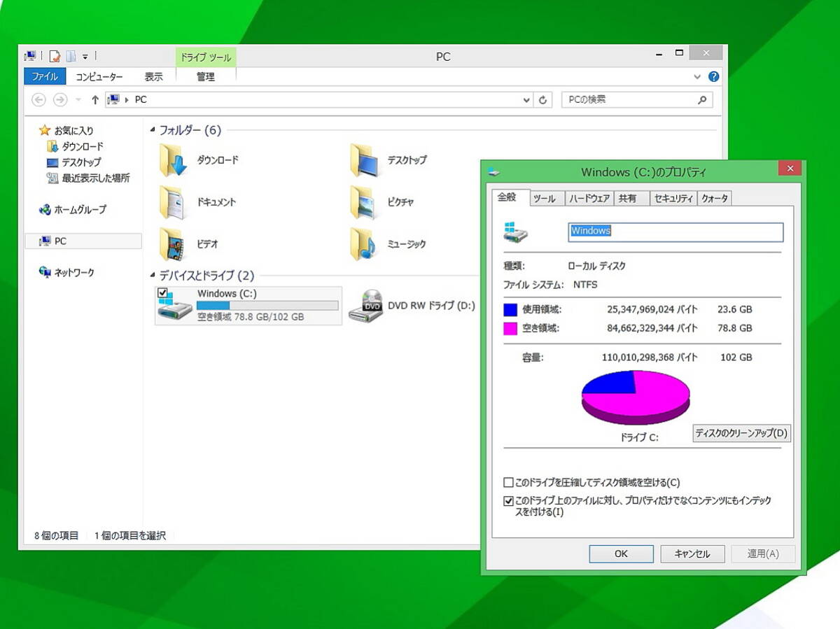Switch to the クォータ properties tab
Image resolution: width=840 pixels, height=629 pixels.
click(715, 199)
